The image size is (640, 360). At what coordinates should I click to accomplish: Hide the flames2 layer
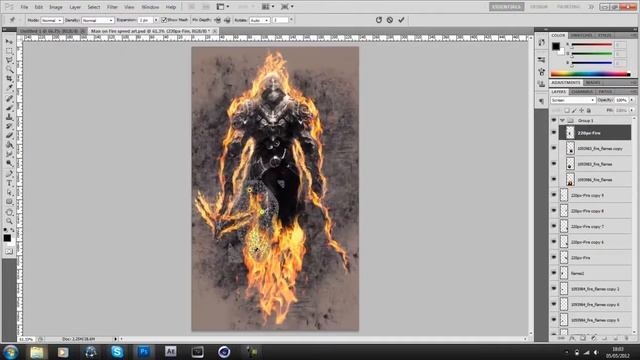pos(554,273)
